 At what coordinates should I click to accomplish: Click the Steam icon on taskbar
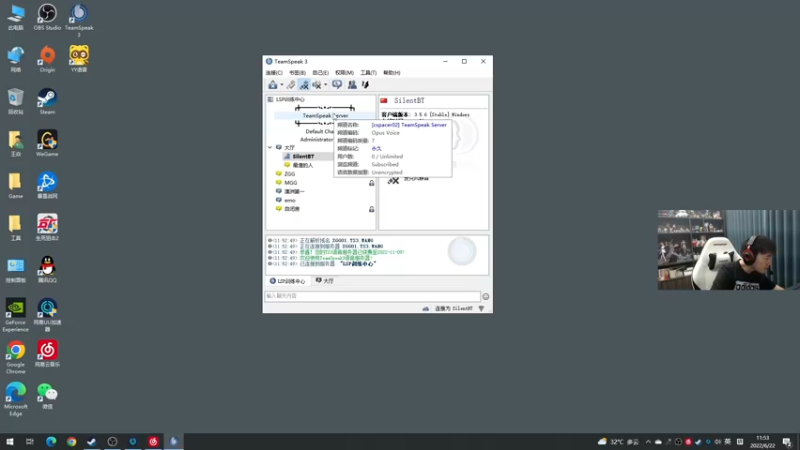pyautogui.click(x=91, y=441)
